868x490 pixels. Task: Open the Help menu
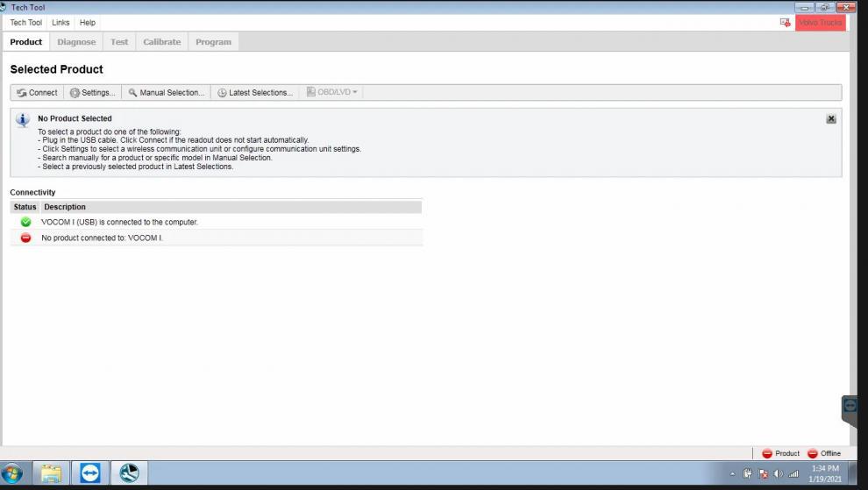88,23
